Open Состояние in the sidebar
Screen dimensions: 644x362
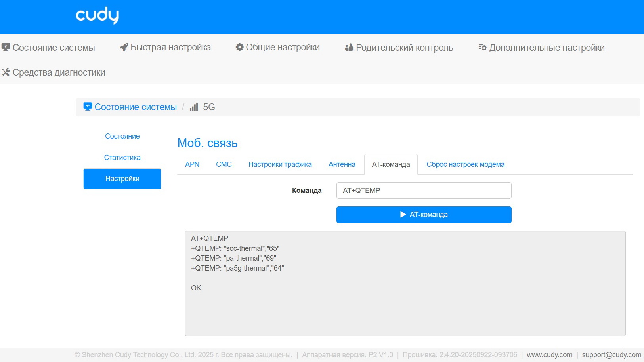122,136
